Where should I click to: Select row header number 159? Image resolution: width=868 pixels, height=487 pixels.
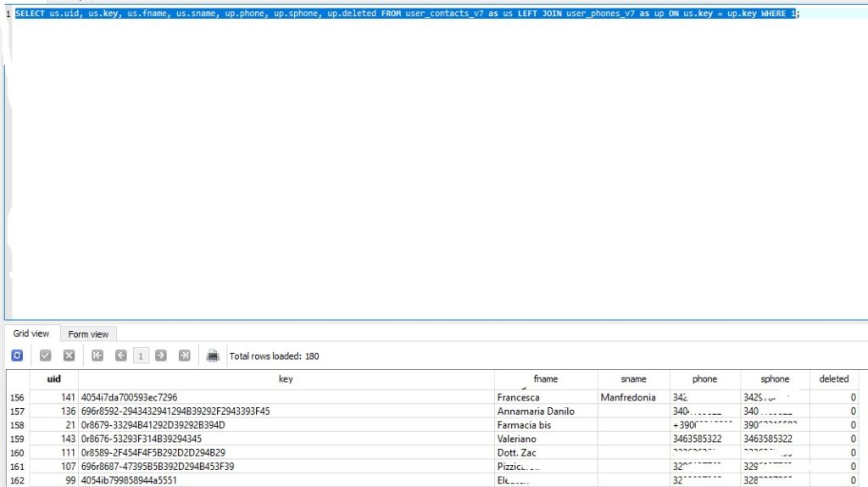click(x=18, y=439)
